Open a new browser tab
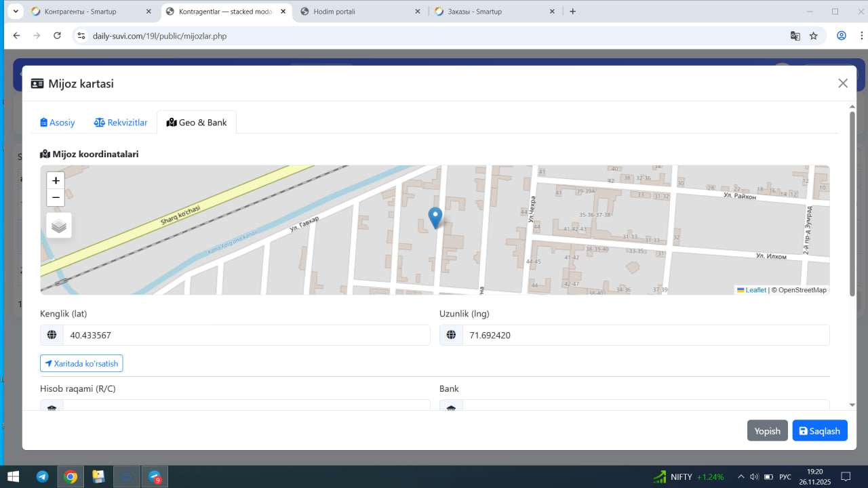868x488 pixels. (573, 12)
